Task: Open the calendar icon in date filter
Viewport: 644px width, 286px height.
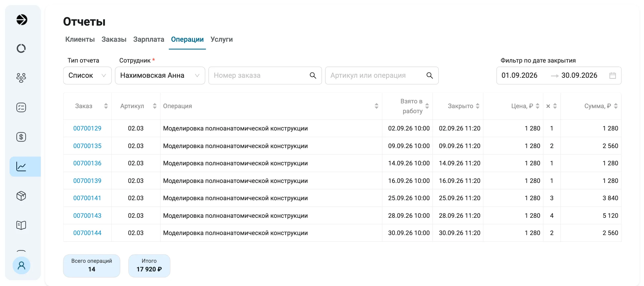Action: pos(613,75)
